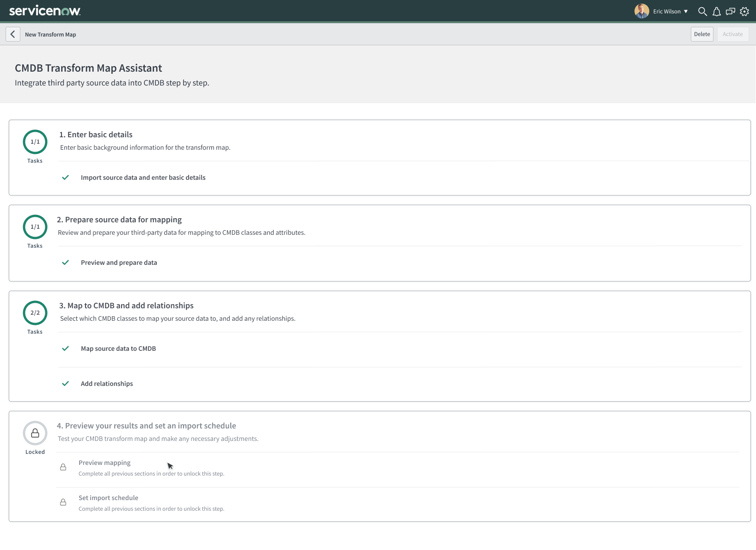Click the 1/1 progress circle for Prepare source data
This screenshot has height=550, width=756.
[x=35, y=227]
